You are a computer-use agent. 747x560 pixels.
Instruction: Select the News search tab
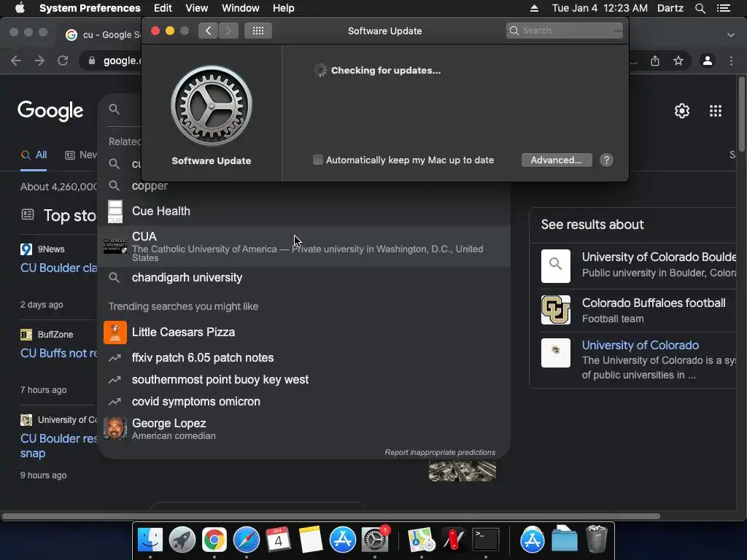[81, 155]
